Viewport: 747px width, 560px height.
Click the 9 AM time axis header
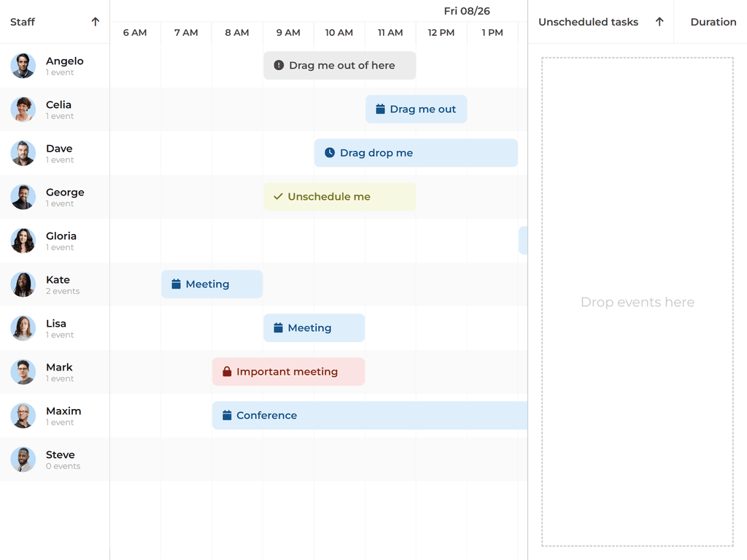click(x=287, y=32)
